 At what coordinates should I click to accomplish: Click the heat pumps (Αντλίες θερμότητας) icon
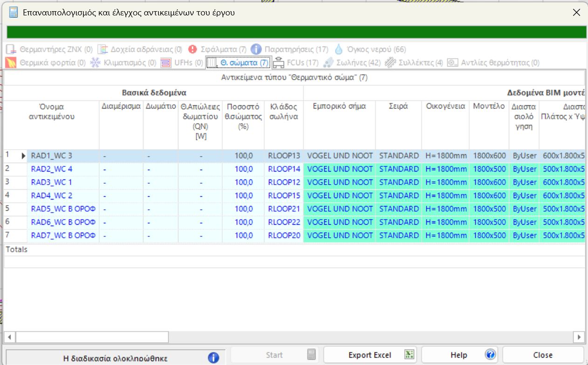(x=452, y=62)
